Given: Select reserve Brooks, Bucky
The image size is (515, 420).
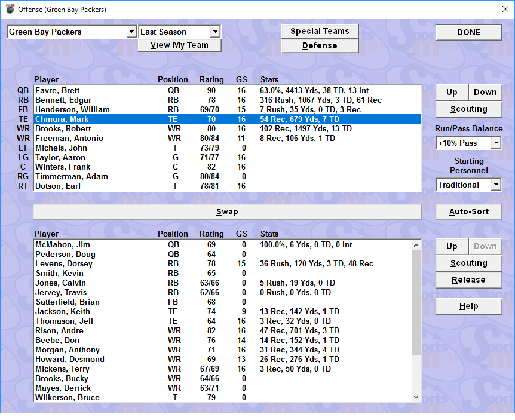Looking at the screenshot, I should point(223,378).
